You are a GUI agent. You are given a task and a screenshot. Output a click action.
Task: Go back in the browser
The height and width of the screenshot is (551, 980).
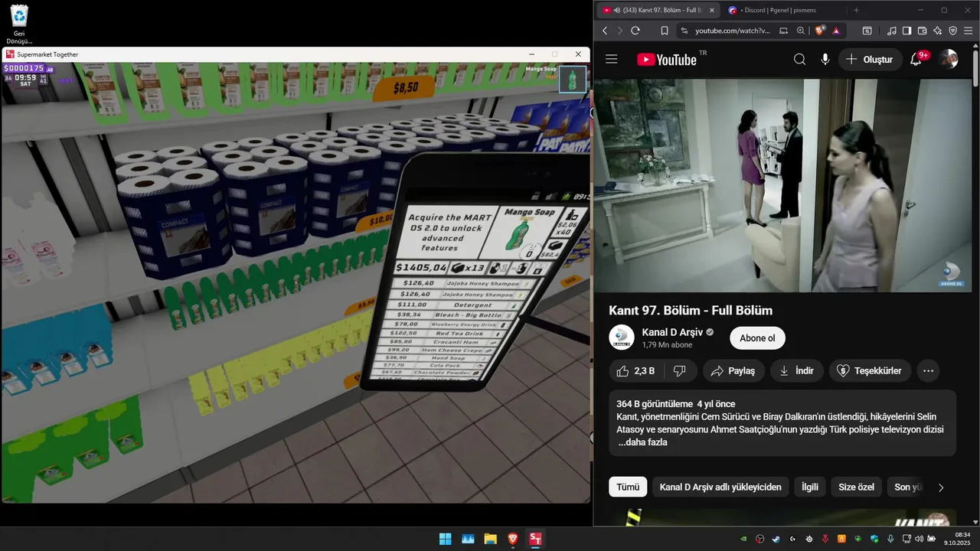pyautogui.click(x=605, y=31)
